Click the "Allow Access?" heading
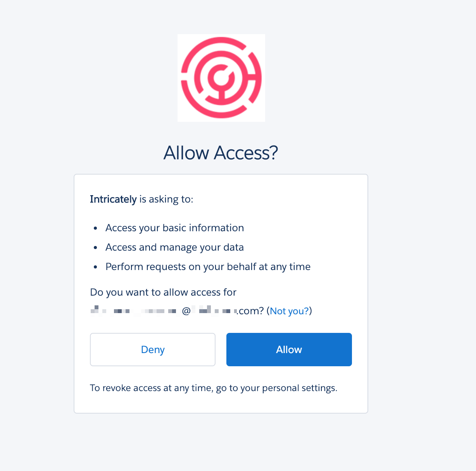476x471 pixels. pos(221,153)
